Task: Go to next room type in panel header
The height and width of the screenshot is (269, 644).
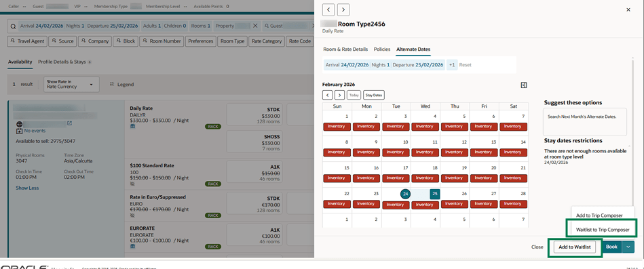Action: (343, 9)
